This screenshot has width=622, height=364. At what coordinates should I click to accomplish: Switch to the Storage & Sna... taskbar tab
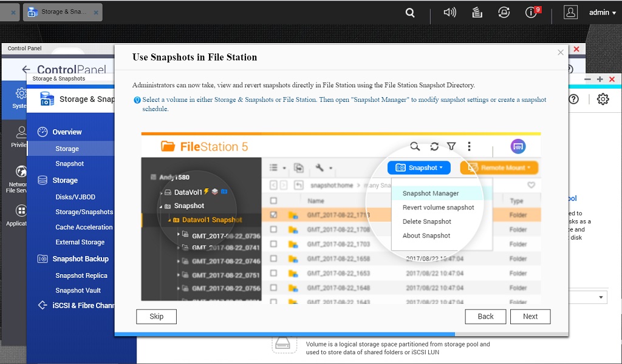[63, 12]
